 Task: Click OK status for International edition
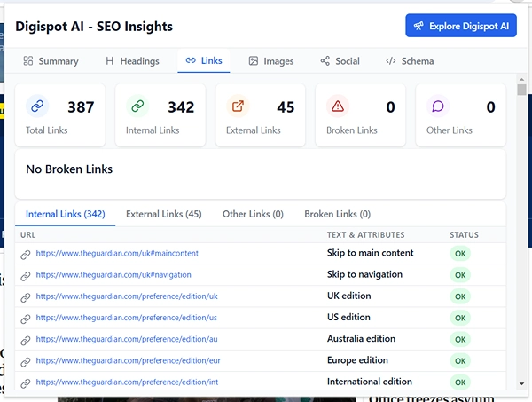(460, 382)
